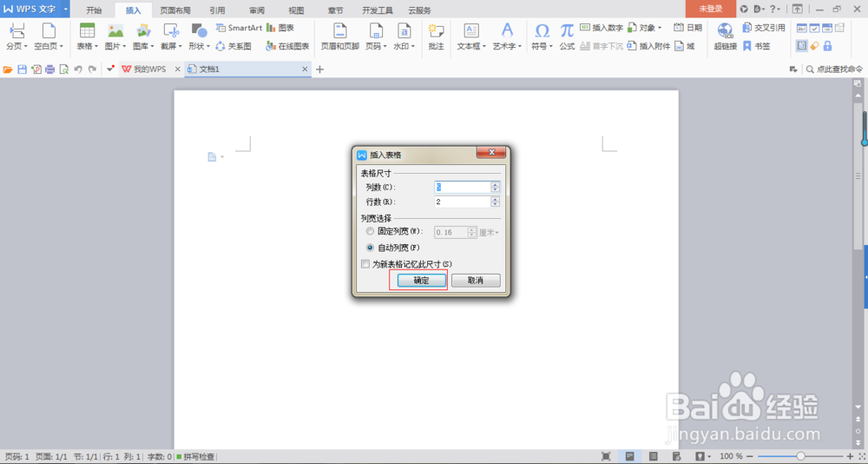
Task: Click the 超链接 hyperlink icon
Action: pyautogui.click(x=725, y=31)
